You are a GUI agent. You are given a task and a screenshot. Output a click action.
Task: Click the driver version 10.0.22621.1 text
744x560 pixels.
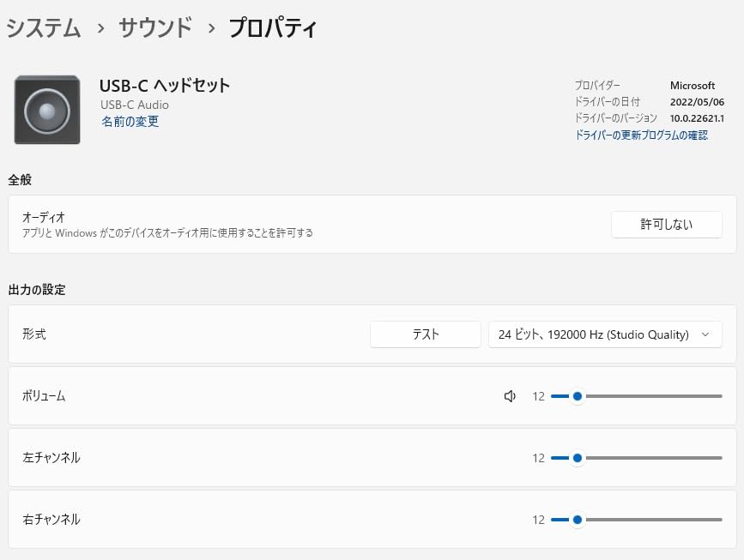coord(697,118)
